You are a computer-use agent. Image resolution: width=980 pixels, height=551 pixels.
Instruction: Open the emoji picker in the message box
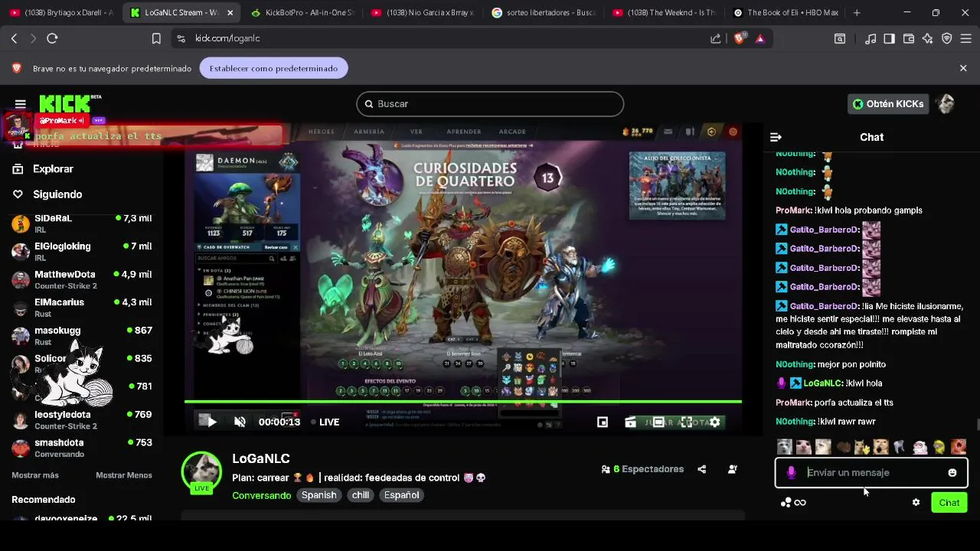pos(952,473)
